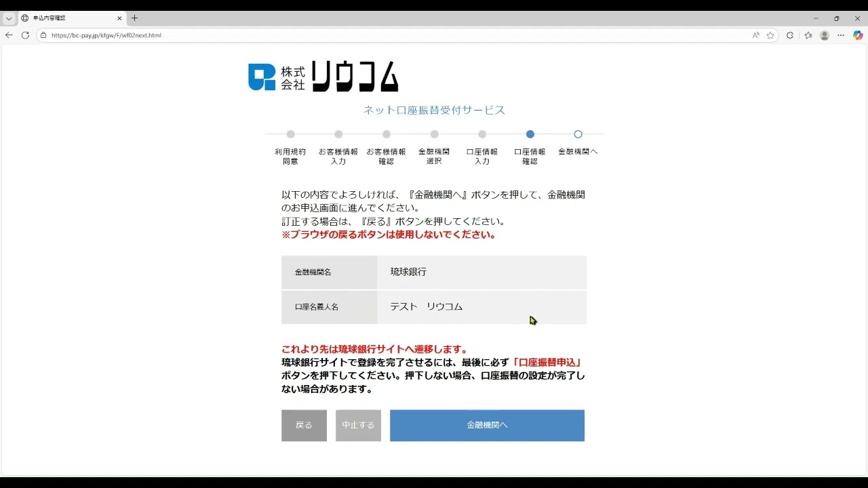Open a new tab with plus icon
Image resolution: width=868 pixels, height=488 pixels.
click(x=134, y=18)
